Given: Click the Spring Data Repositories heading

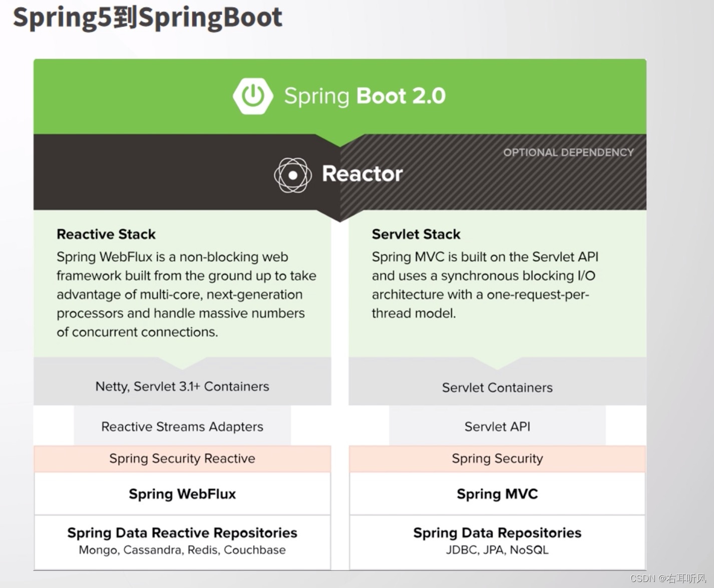Looking at the screenshot, I should pyautogui.click(x=497, y=532).
